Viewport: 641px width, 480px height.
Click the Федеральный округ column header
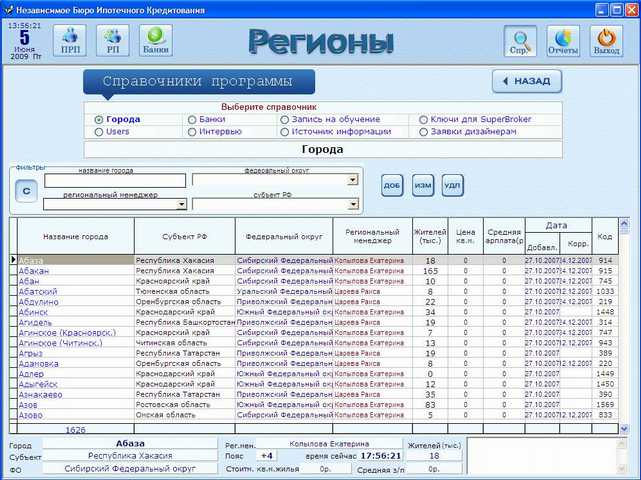coord(284,236)
